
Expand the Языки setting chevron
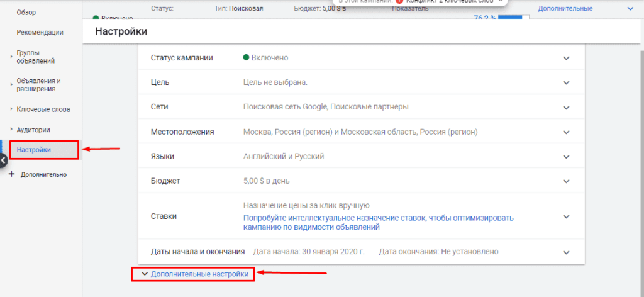coord(566,156)
